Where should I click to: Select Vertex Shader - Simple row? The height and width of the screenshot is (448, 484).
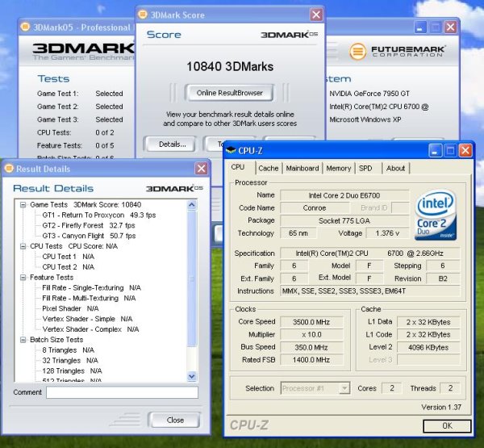(87, 319)
